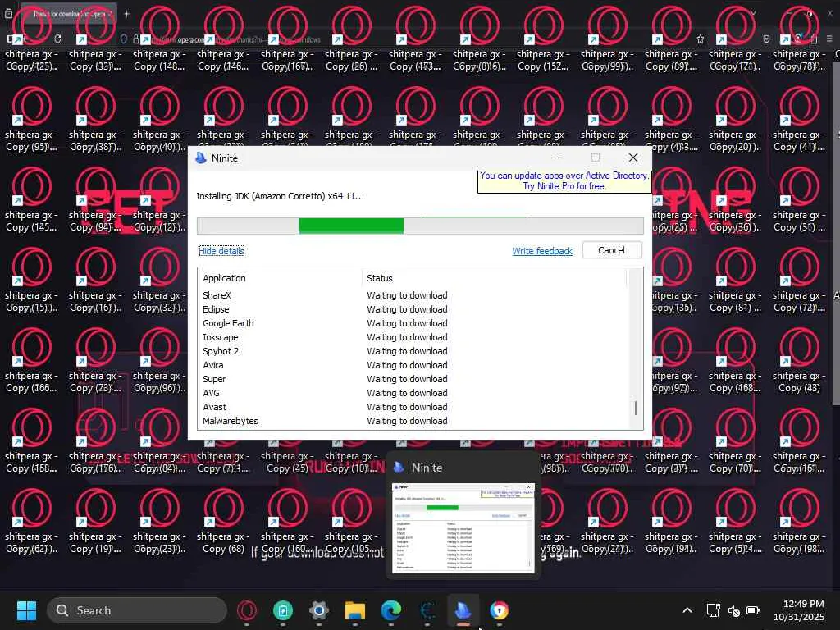This screenshot has width=840, height=630.
Task: Select shitpera gx - Copy (158) shortcut
Action: click(31, 441)
